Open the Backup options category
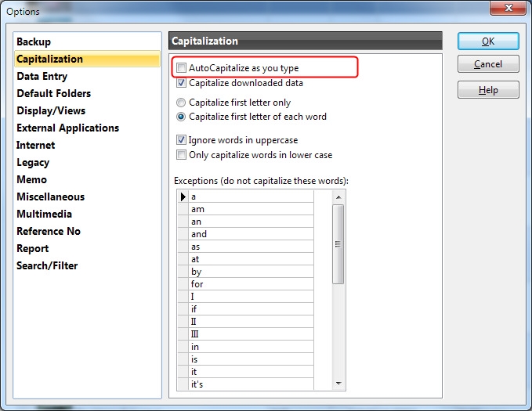This screenshot has width=532, height=411. click(34, 41)
